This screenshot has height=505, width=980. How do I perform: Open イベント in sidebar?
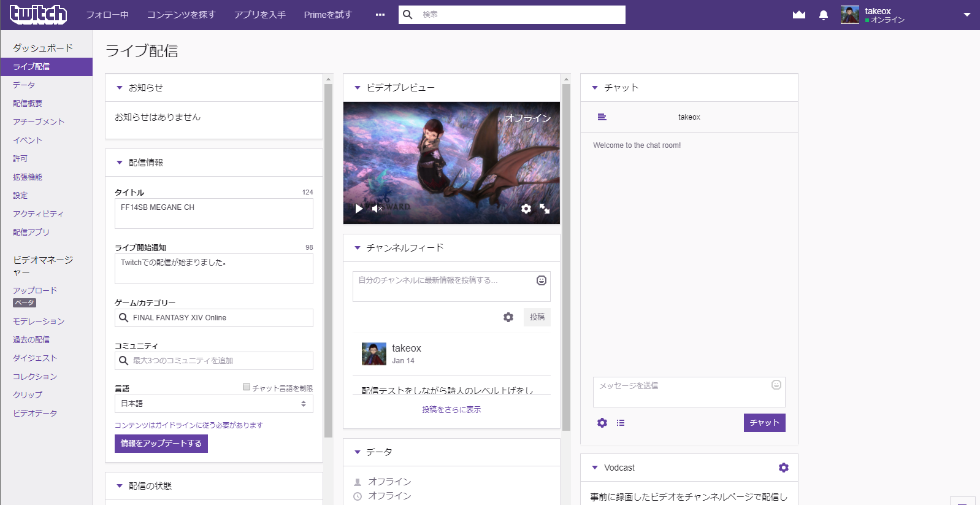(28, 141)
